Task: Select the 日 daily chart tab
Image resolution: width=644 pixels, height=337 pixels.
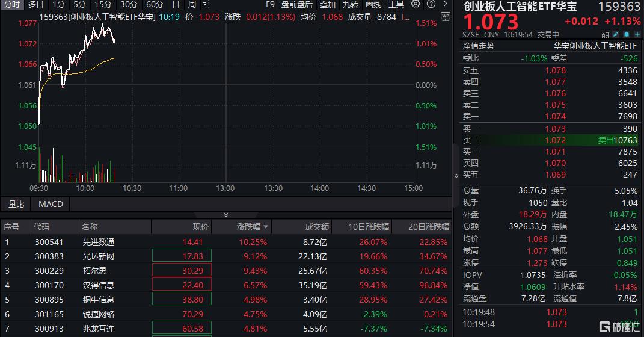Action: click(x=176, y=5)
